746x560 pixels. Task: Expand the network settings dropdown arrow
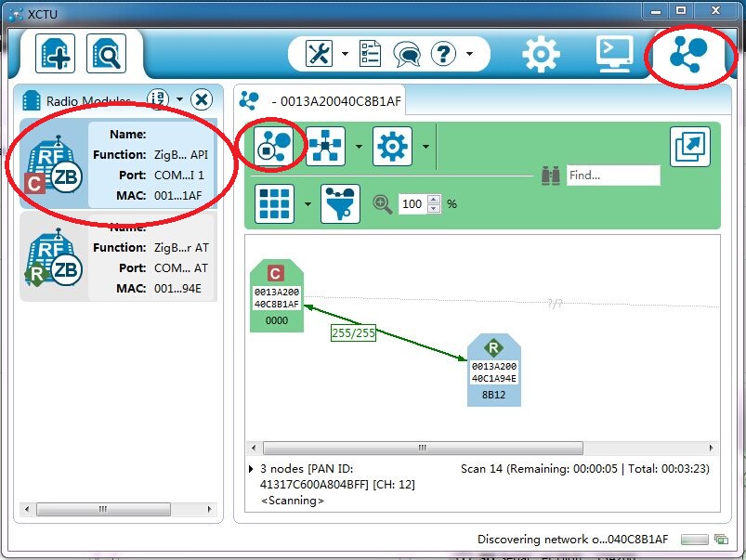[x=425, y=147]
